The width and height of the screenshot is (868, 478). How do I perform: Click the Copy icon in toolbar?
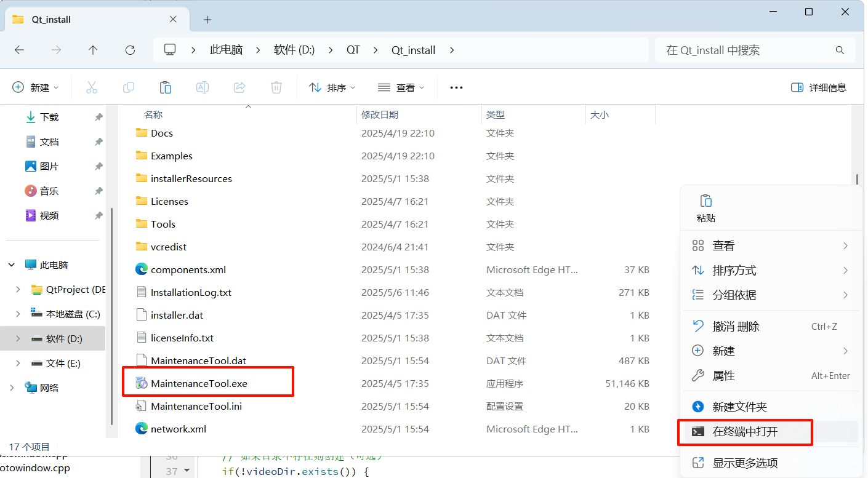click(129, 87)
